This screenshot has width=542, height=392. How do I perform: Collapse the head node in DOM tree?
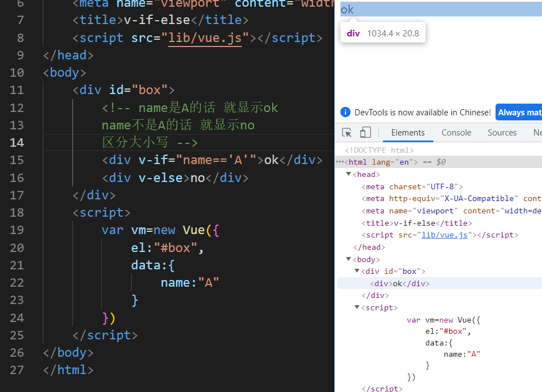(x=348, y=174)
